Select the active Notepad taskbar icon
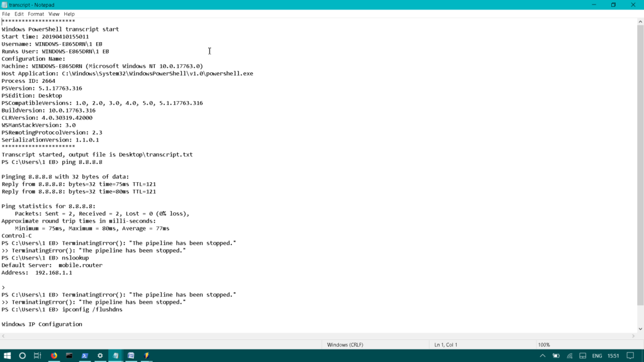This screenshot has width=644, height=362. coord(116,356)
